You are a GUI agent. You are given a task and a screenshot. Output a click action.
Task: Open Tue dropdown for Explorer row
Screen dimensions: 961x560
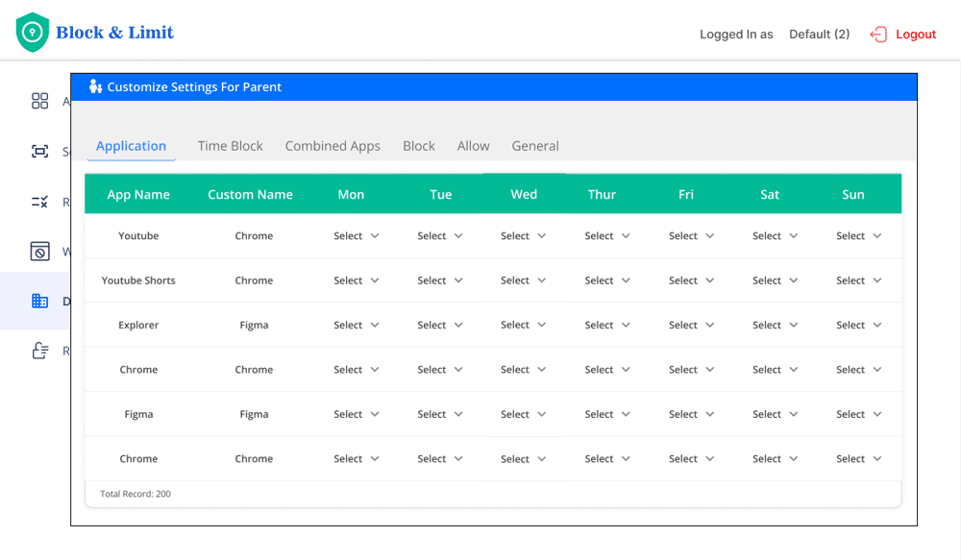[x=440, y=326]
